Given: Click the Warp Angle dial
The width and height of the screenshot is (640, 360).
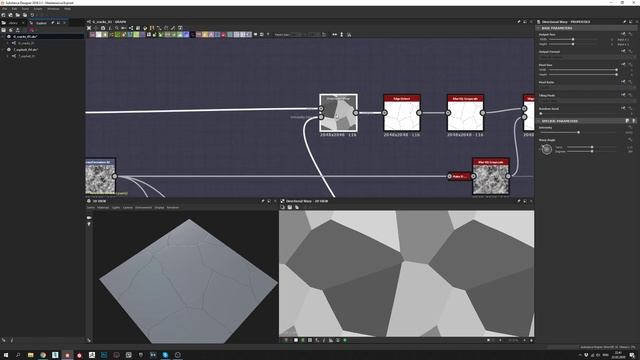Looking at the screenshot, I should [x=547, y=149].
